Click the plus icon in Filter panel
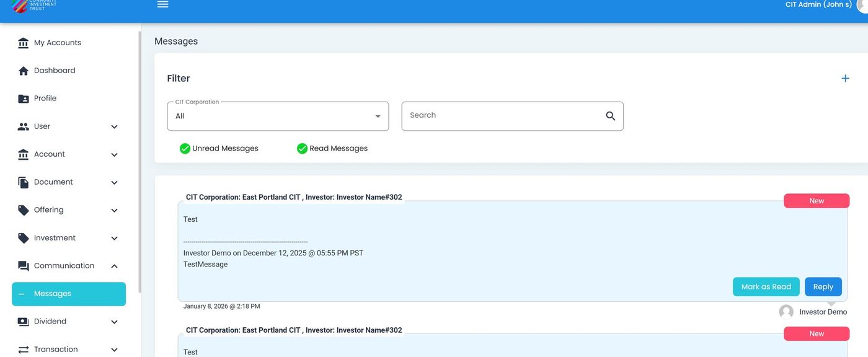The height and width of the screenshot is (357, 868). click(845, 78)
